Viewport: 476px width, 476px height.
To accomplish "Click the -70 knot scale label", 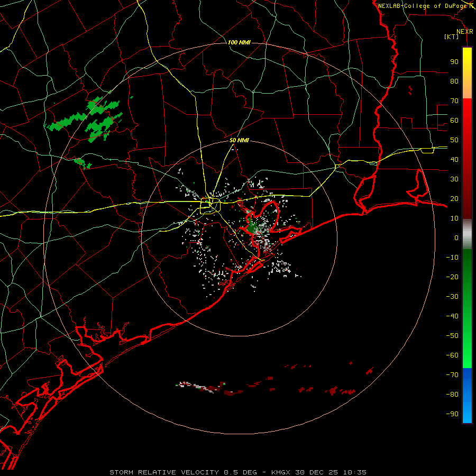I will 452,375.
